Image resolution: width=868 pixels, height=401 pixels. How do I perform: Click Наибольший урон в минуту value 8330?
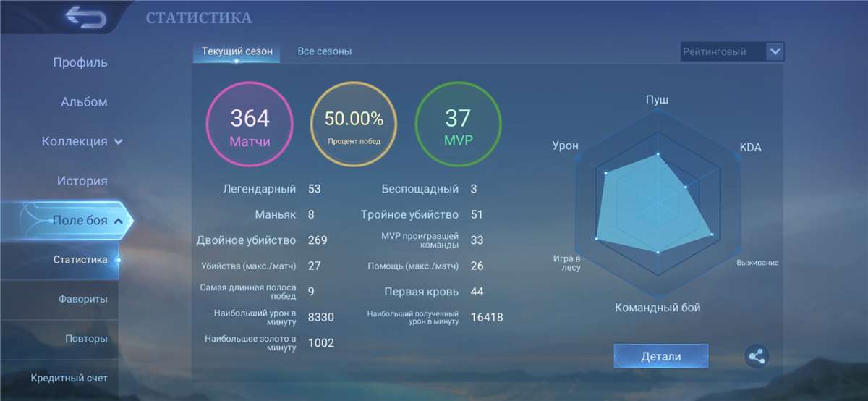pyautogui.click(x=321, y=317)
